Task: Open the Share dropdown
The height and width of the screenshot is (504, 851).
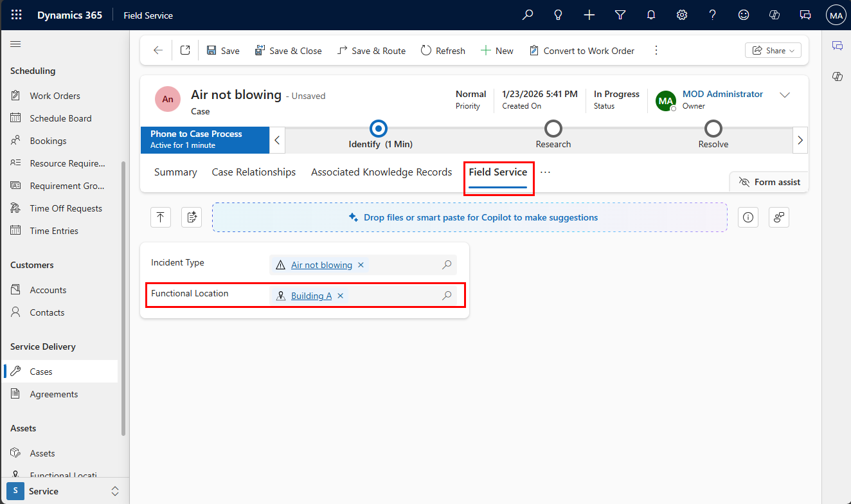Action: [773, 51]
